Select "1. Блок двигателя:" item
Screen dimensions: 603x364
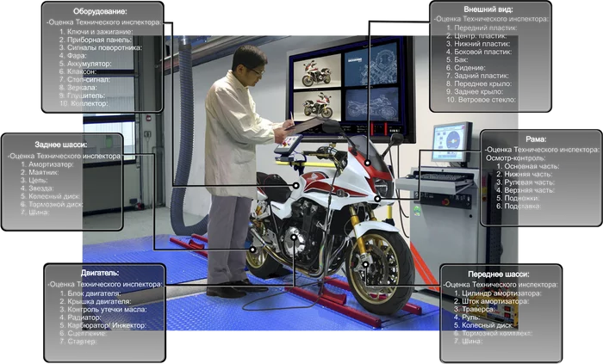(90, 293)
